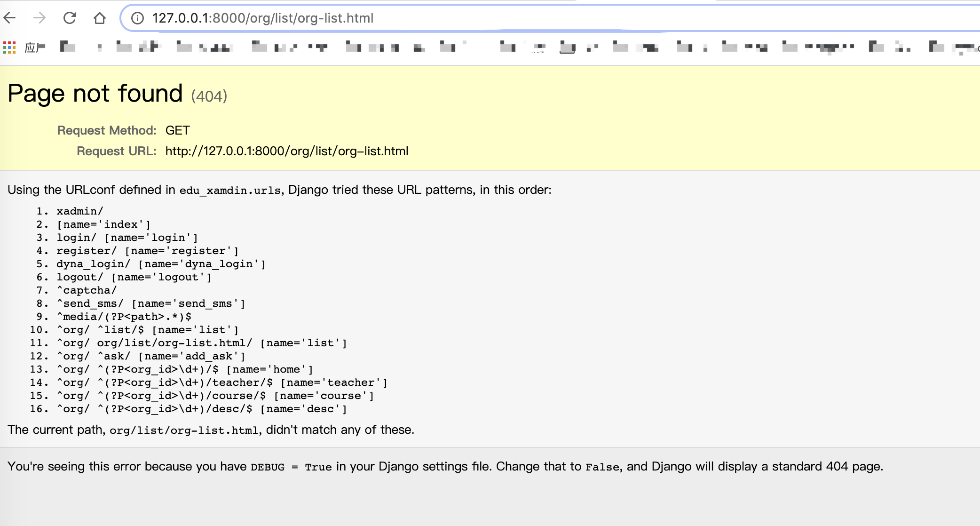Click the 'dyna_login/' pattern row
The image size is (980, 526).
click(161, 264)
